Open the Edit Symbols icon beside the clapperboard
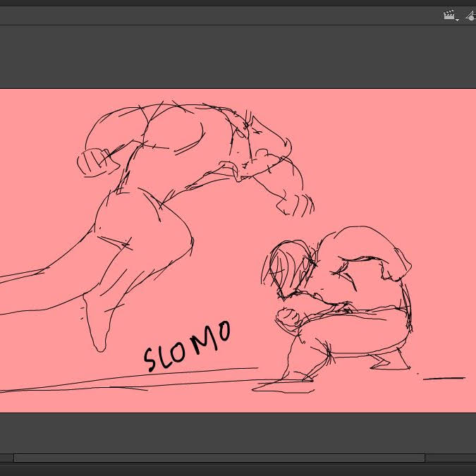This screenshot has height=476, width=476. point(471,16)
